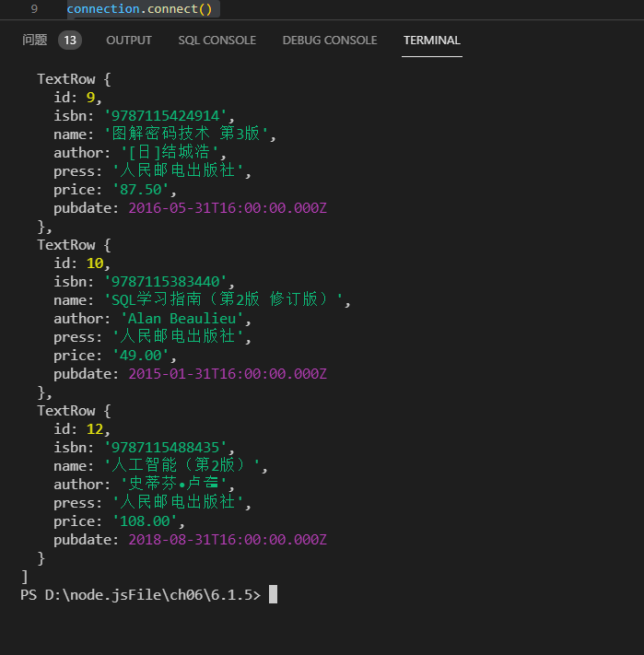The image size is (644, 655).
Task: Focus the terminal prompt cursor block
Action: [273, 595]
